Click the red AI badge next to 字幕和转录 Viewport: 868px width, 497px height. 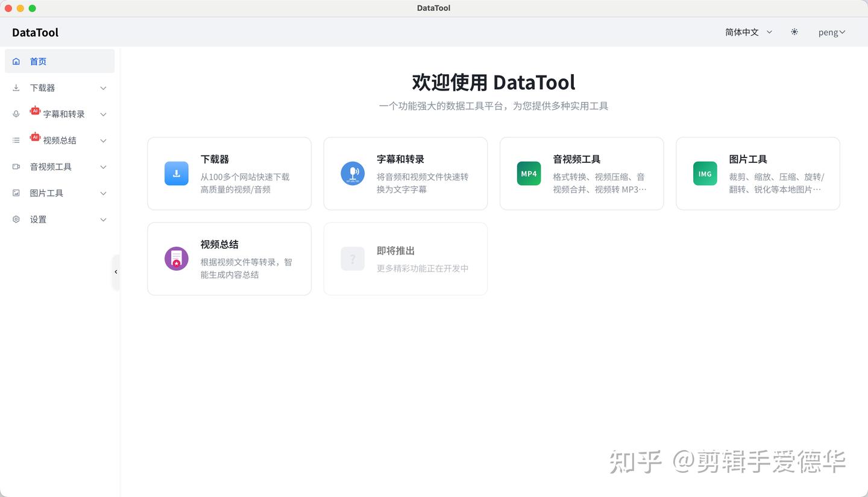pyautogui.click(x=35, y=111)
